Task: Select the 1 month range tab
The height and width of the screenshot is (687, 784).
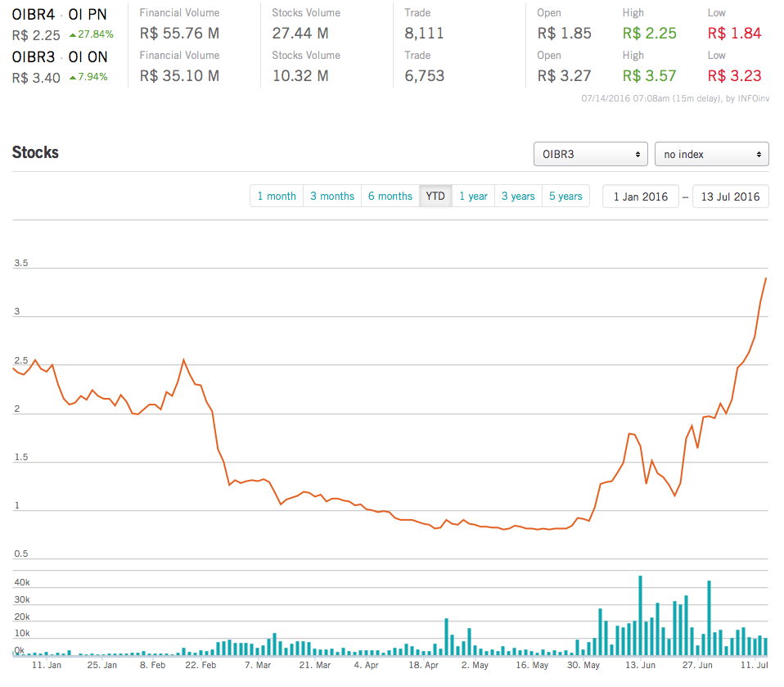Action: click(277, 197)
